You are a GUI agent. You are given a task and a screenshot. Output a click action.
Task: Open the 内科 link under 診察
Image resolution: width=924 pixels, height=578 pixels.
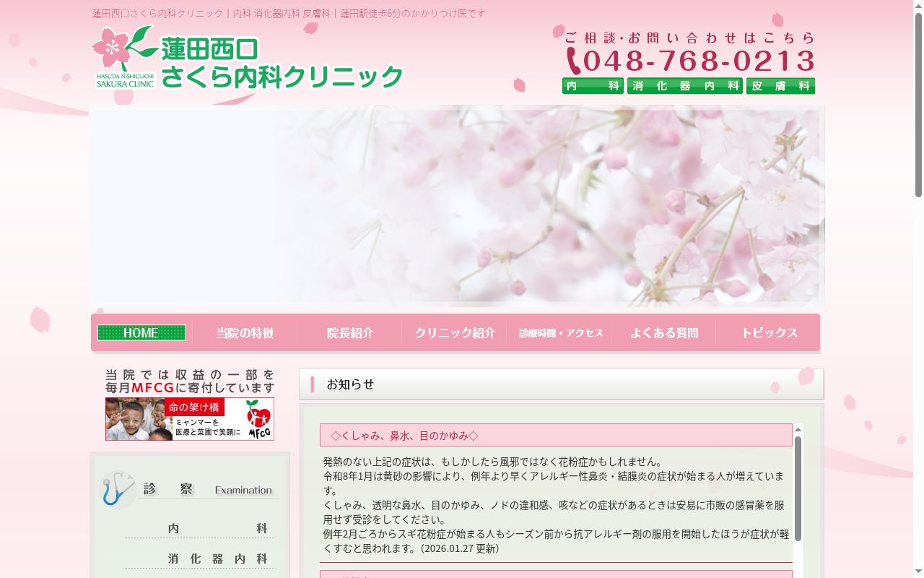click(218, 529)
